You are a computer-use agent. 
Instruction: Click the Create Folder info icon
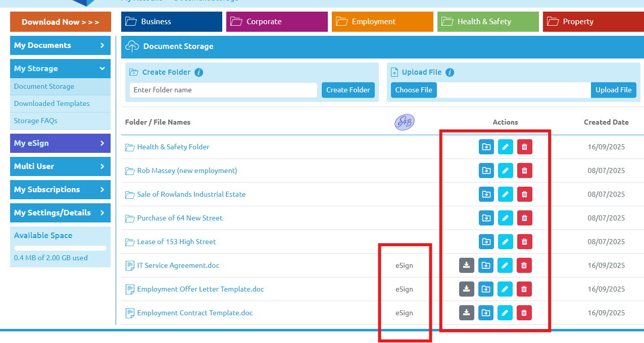tap(199, 72)
